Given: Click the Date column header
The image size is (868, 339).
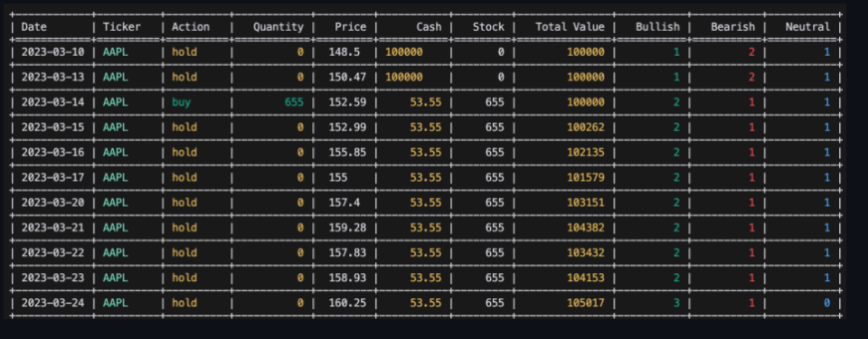Looking at the screenshot, I should pyautogui.click(x=34, y=26).
